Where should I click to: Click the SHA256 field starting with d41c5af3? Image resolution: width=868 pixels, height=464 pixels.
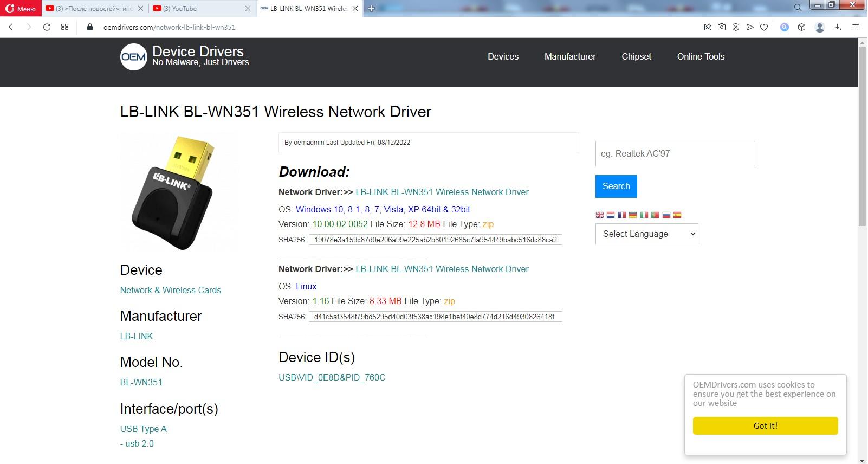tap(436, 317)
